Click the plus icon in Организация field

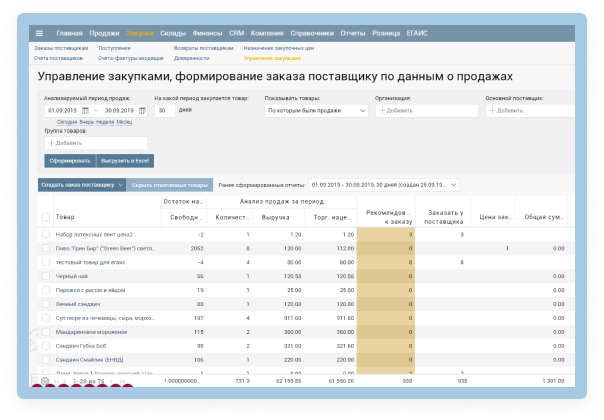tap(382, 111)
